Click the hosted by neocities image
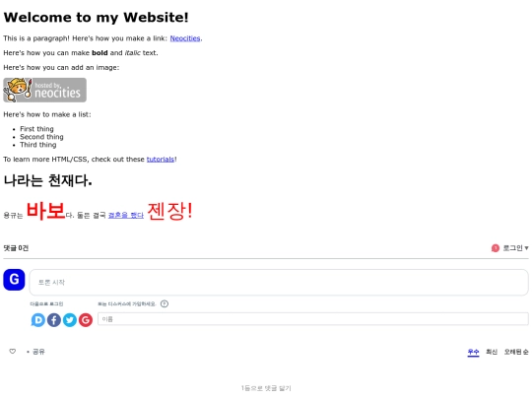The width and height of the screenshot is (532, 399). (x=44, y=90)
